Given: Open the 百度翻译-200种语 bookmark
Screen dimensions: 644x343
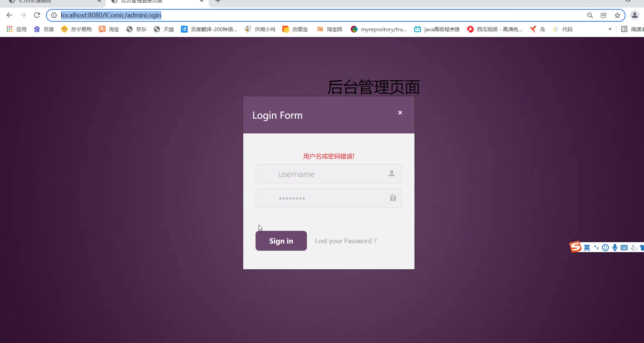Looking at the screenshot, I should 209,29.
